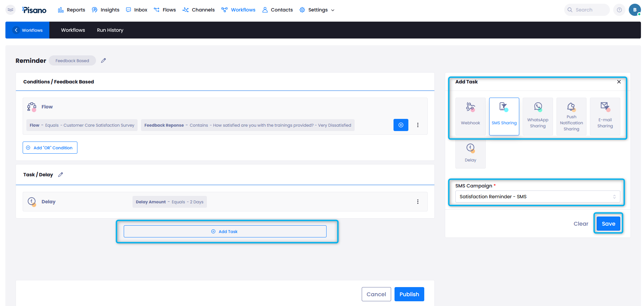This screenshot has width=644, height=306.
Task: Select E-mail Sharing task type
Action: coord(605,116)
